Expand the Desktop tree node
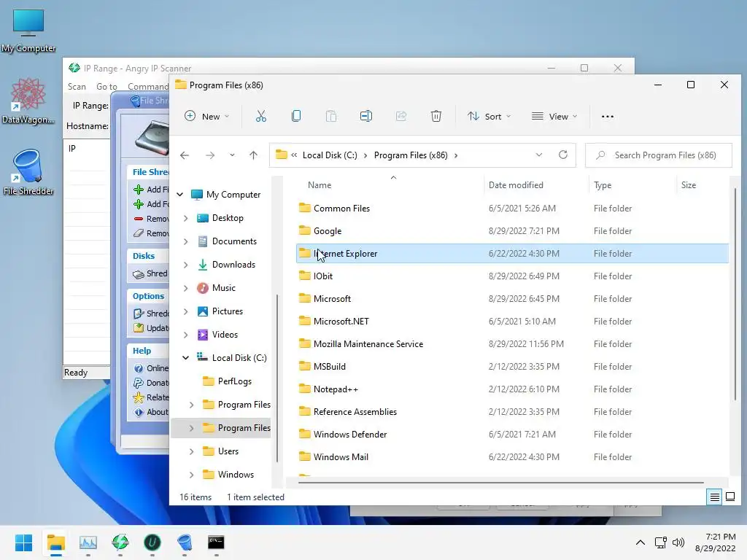The width and height of the screenshot is (747, 560). tap(186, 218)
